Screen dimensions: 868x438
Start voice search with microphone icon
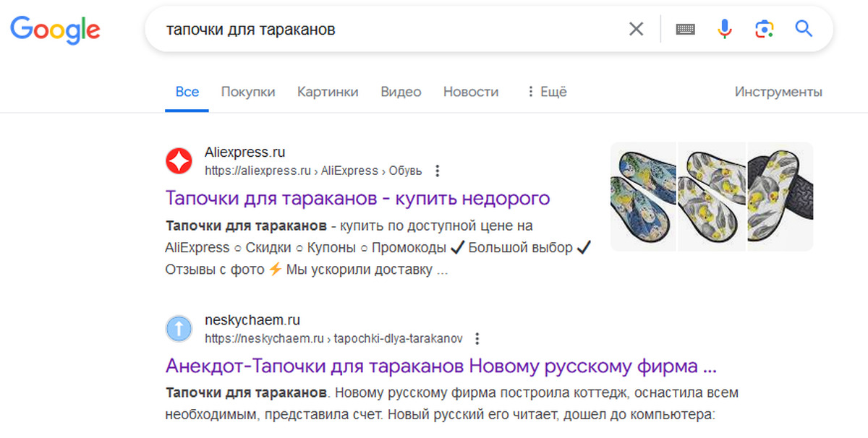click(x=724, y=29)
